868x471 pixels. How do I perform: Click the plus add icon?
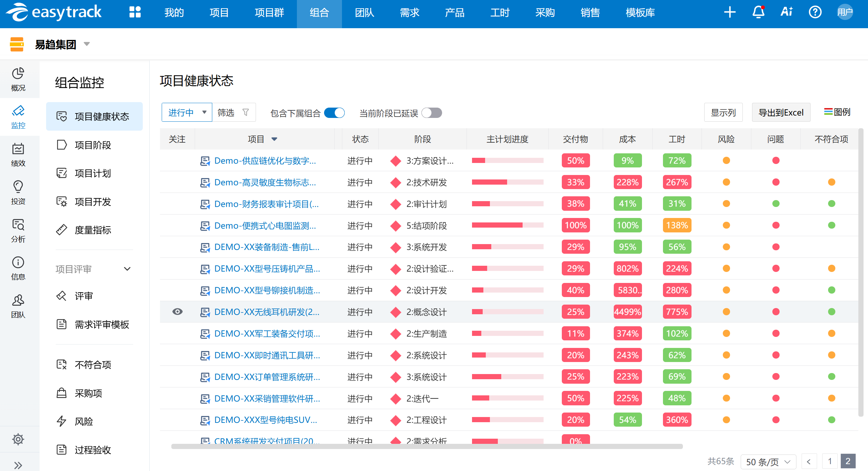coord(729,12)
